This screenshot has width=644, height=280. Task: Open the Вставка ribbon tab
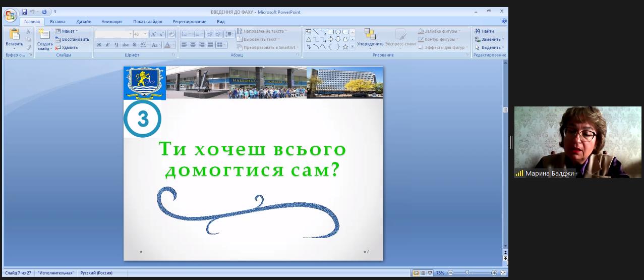point(57,22)
